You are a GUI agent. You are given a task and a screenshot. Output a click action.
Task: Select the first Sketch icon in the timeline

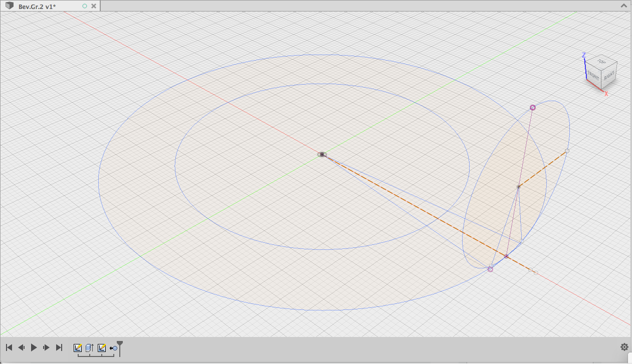77,347
